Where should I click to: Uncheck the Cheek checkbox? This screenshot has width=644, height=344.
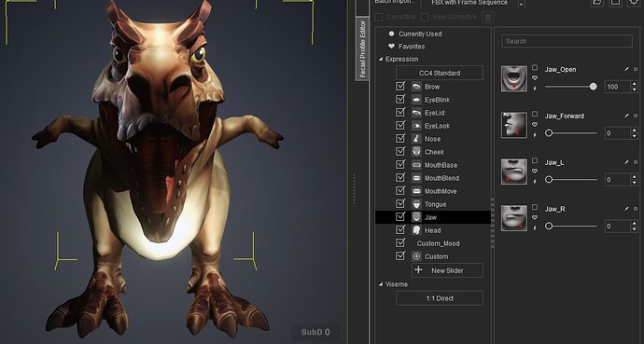400,152
